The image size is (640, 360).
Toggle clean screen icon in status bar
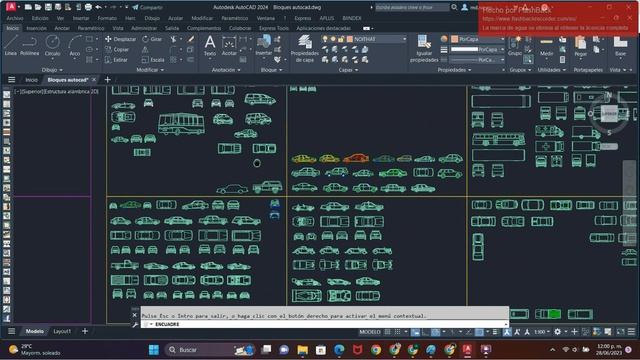click(x=620, y=332)
